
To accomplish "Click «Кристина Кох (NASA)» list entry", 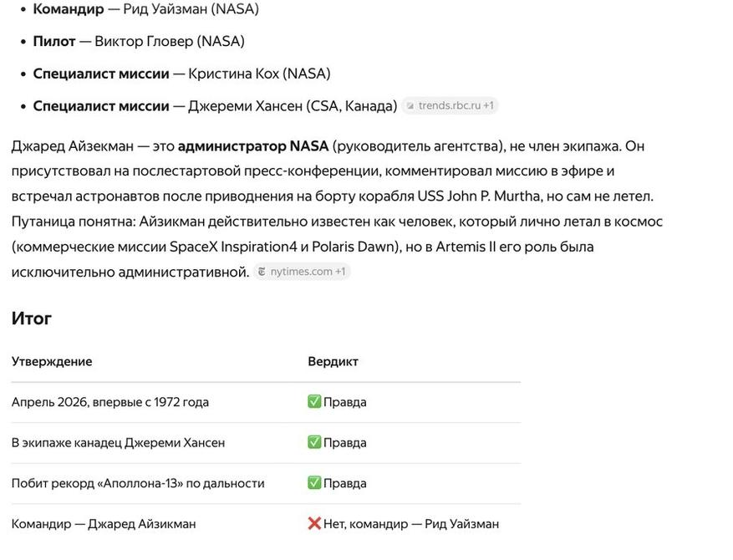I will coord(259,74).
